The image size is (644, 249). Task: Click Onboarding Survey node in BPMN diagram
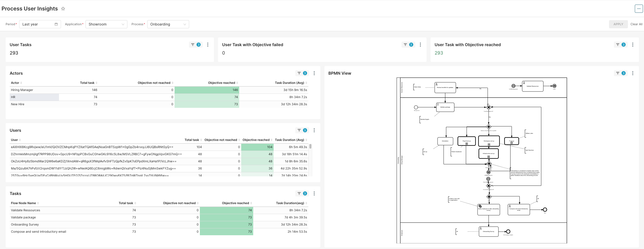pos(489,231)
